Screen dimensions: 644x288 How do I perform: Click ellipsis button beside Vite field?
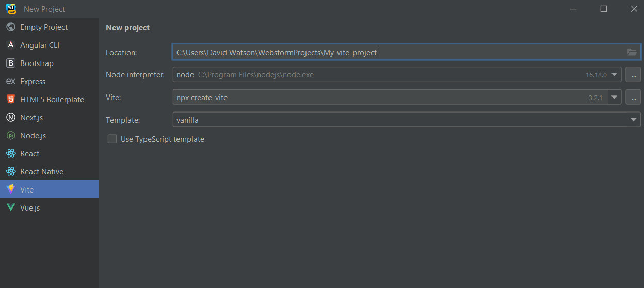[x=633, y=97]
